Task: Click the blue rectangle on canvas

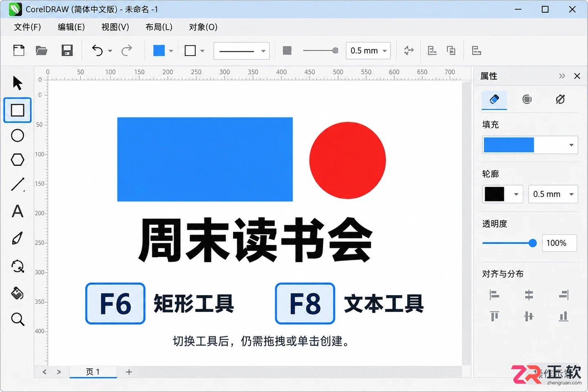Action: (205, 159)
